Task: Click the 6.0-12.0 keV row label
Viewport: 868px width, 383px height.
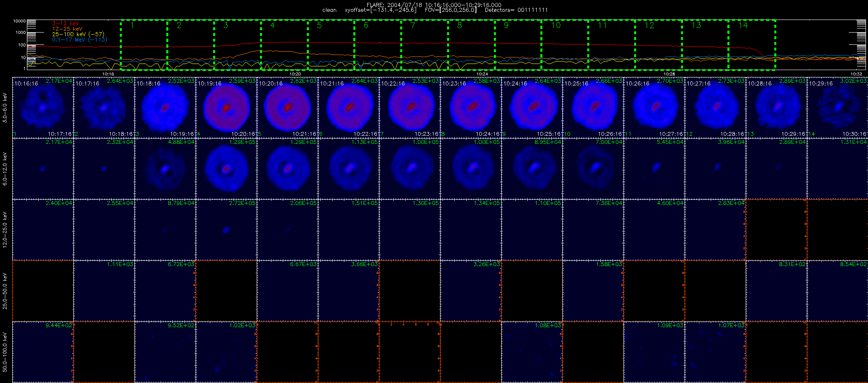Action: (x=5, y=169)
